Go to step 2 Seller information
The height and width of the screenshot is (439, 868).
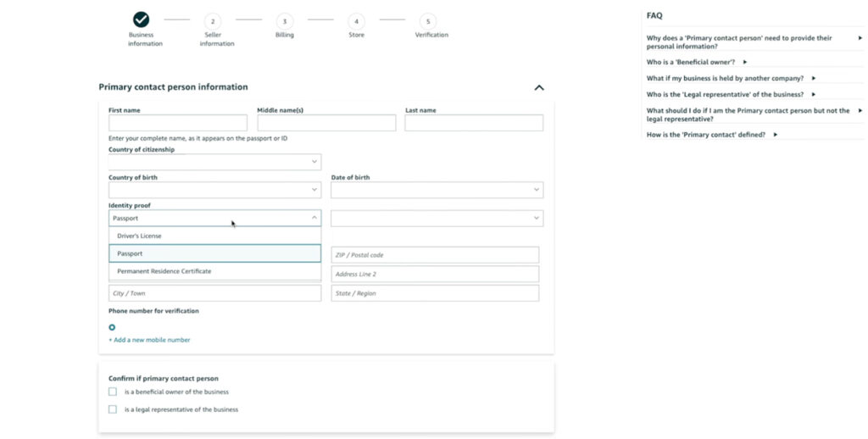coord(213,21)
